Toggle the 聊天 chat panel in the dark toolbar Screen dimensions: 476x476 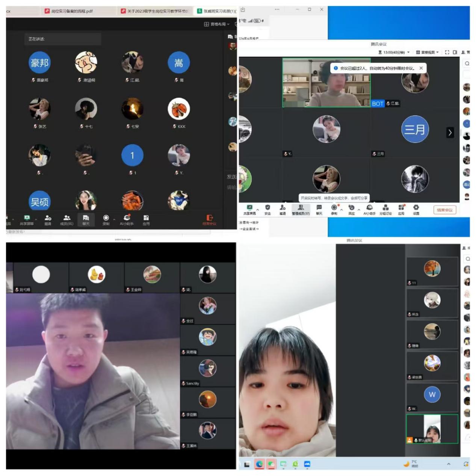click(86, 220)
